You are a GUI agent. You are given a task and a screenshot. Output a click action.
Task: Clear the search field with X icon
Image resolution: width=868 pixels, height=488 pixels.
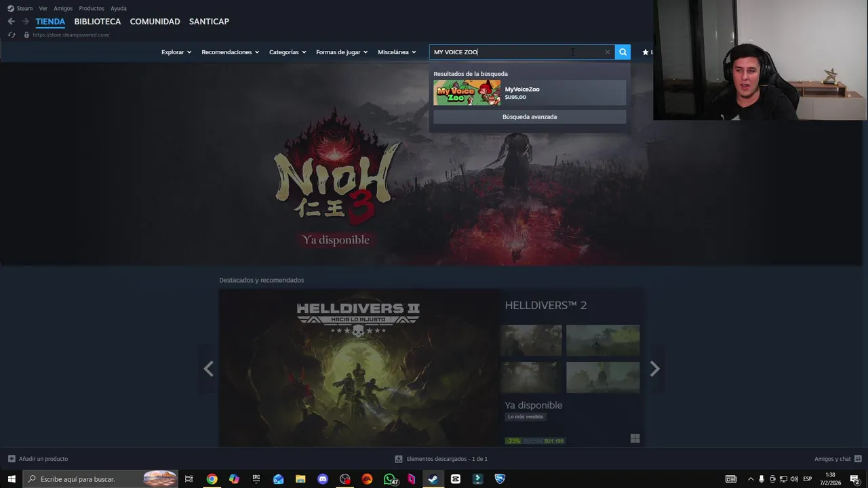[608, 52]
